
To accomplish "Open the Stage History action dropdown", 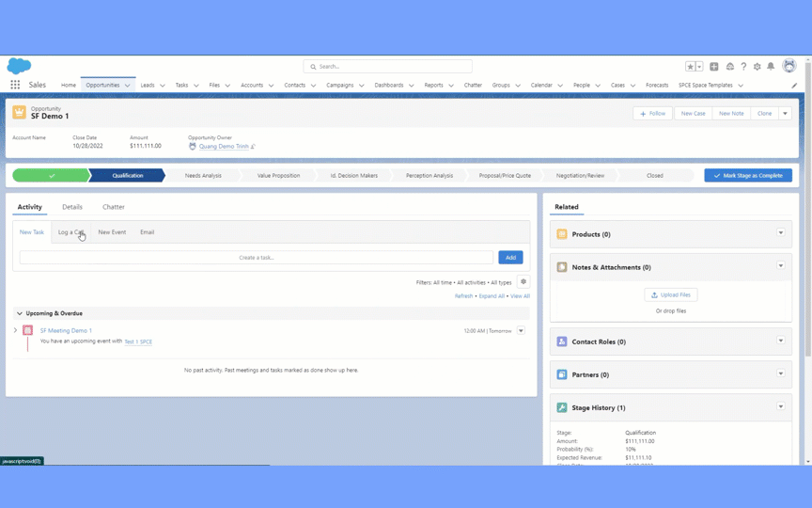I will click(780, 405).
